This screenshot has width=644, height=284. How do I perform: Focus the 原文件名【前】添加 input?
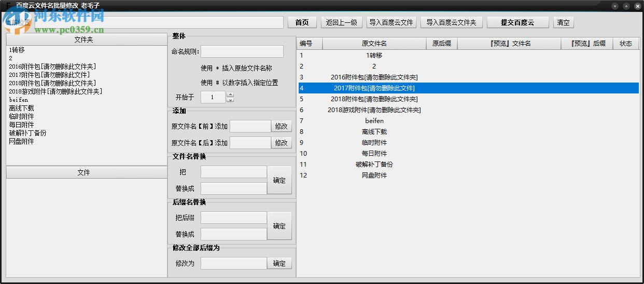[x=250, y=126]
